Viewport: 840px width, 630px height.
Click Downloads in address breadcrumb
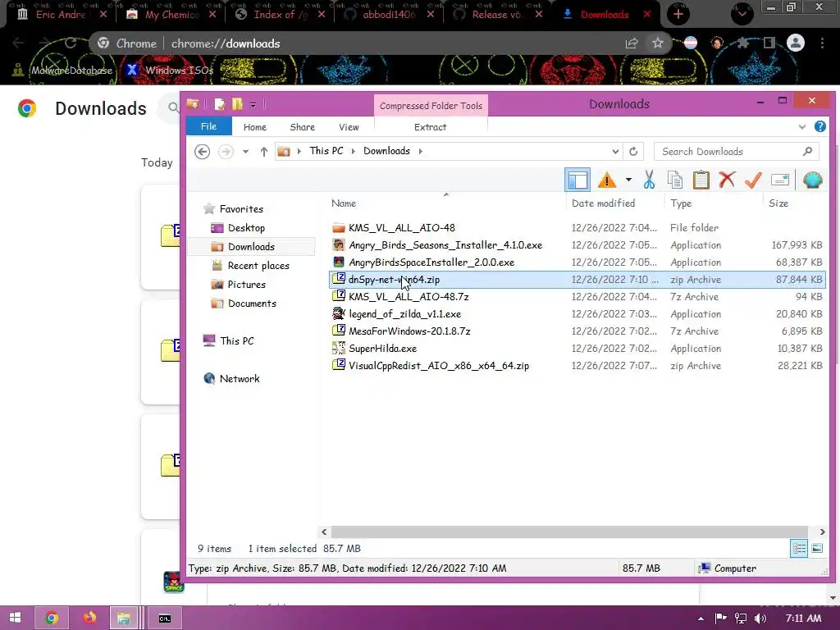386,151
